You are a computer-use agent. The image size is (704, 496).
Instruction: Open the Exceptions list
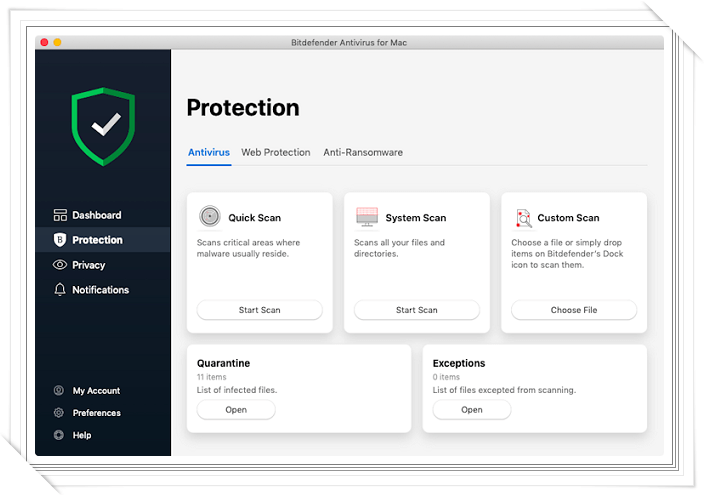tap(472, 410)
